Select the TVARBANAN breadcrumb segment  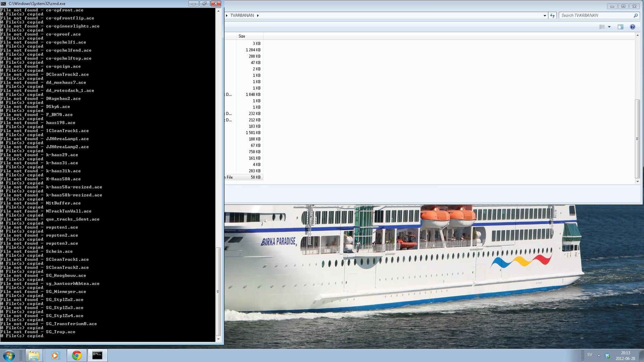[242, 15]
